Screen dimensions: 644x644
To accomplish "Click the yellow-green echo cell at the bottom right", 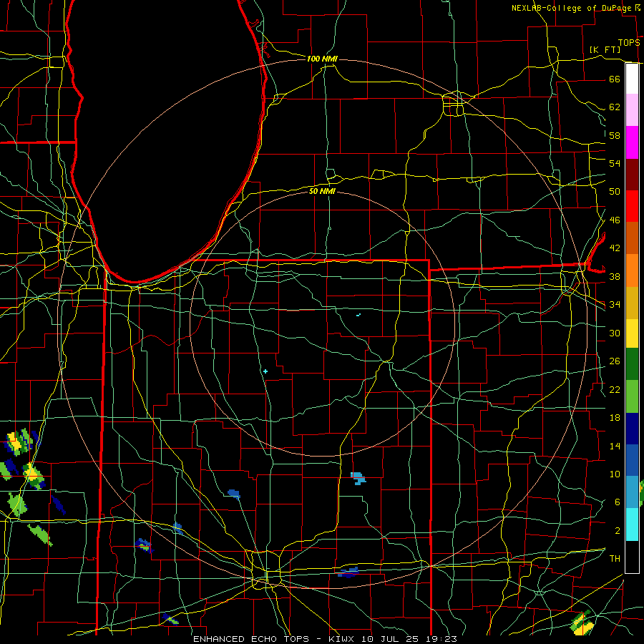I will pos(582,624).
